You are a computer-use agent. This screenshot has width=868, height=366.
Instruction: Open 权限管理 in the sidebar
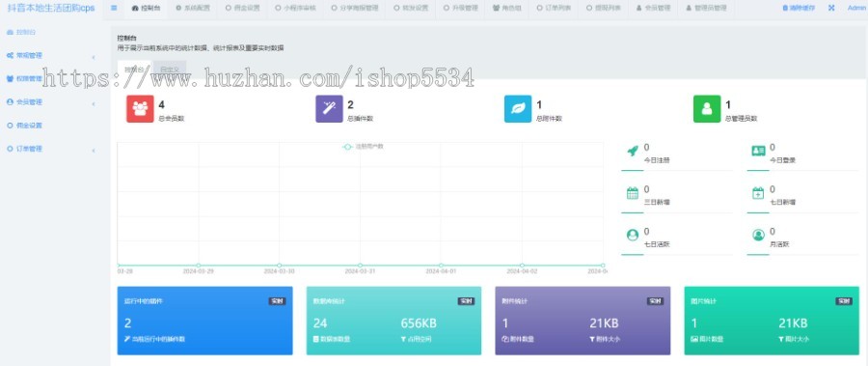pos(29,79)
